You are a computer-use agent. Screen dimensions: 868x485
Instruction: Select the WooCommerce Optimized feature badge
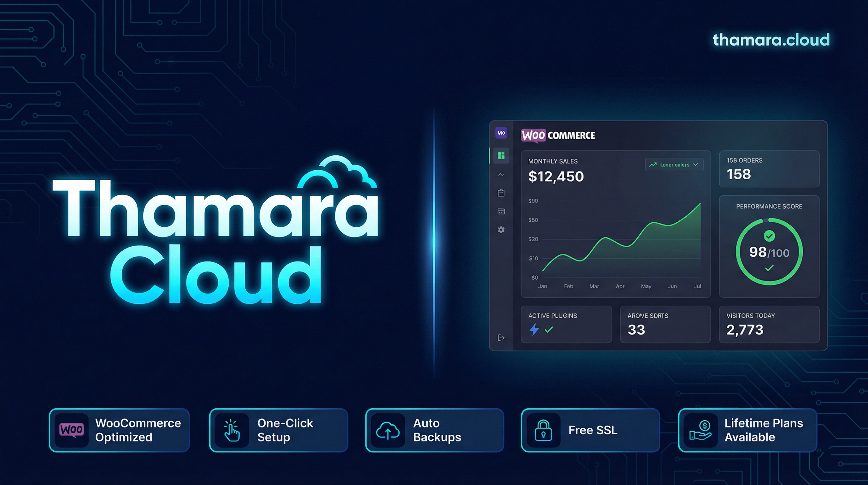pos(119,430)
